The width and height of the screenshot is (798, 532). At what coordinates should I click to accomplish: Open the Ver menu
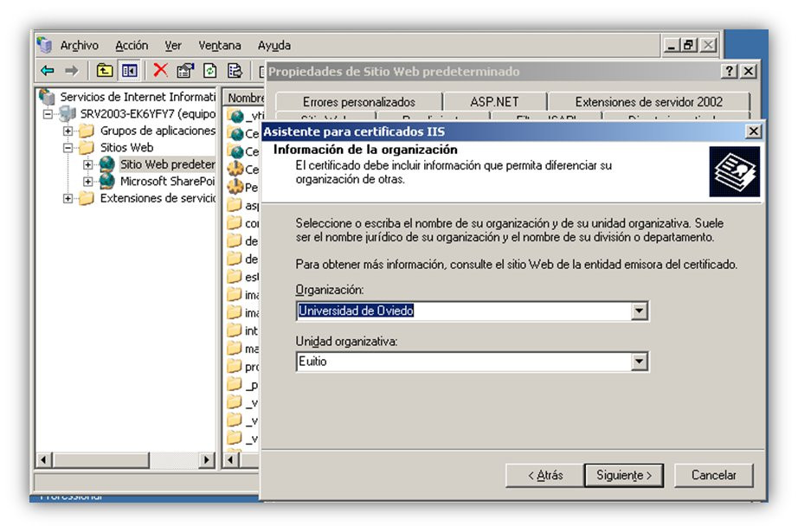(x=173, y=45)
